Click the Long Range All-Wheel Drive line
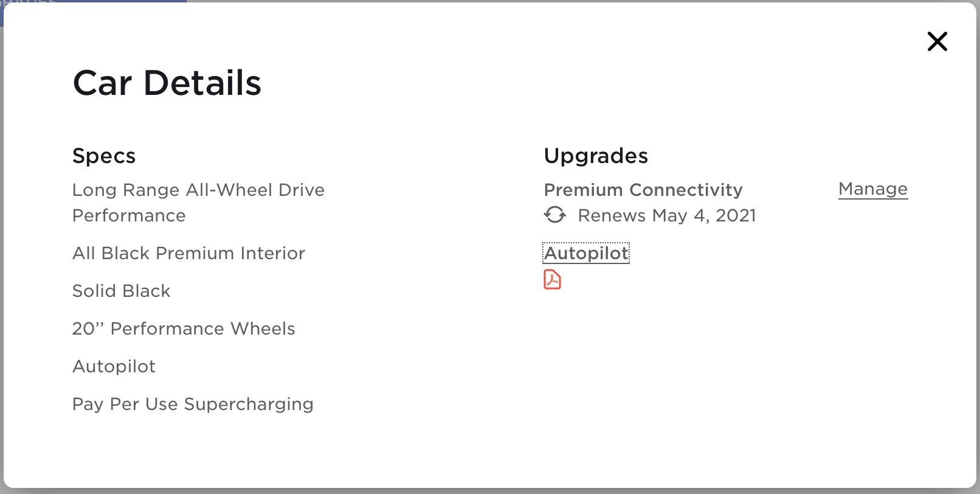 pos(198,190)
